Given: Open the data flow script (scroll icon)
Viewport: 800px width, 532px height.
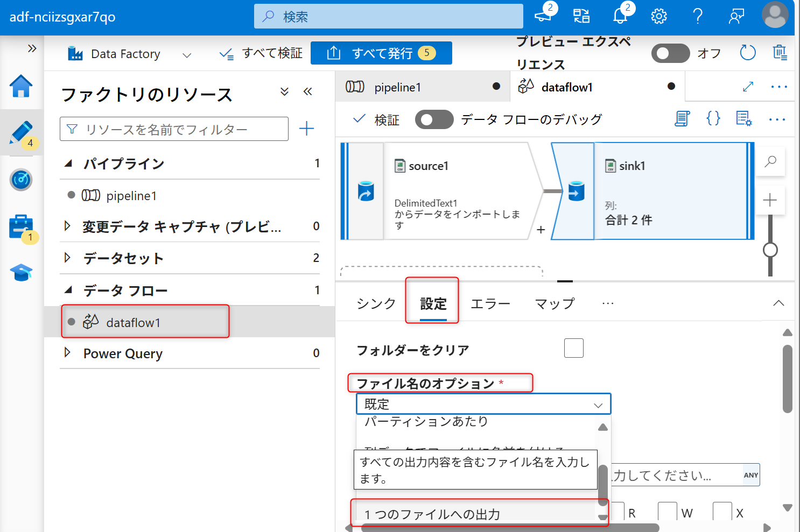Looking at the screenshot, I should pos(682,119).
